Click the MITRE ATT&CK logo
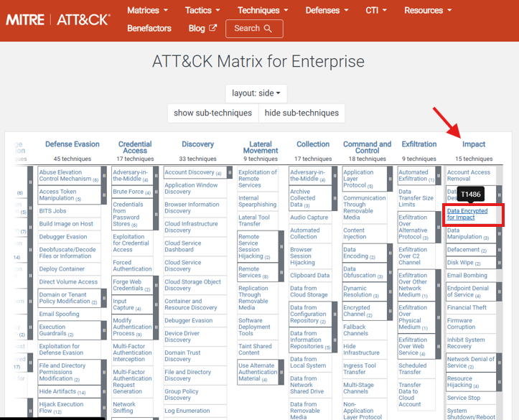Screen dimensions: 519x420 pyautogui.click(x=58, y=19)
